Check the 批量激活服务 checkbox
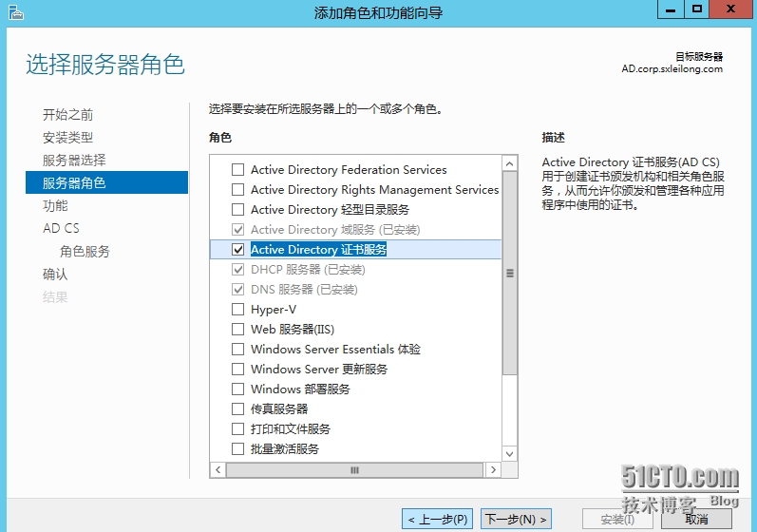The height and width of the screenshot is (532, 757). (238, 449)
